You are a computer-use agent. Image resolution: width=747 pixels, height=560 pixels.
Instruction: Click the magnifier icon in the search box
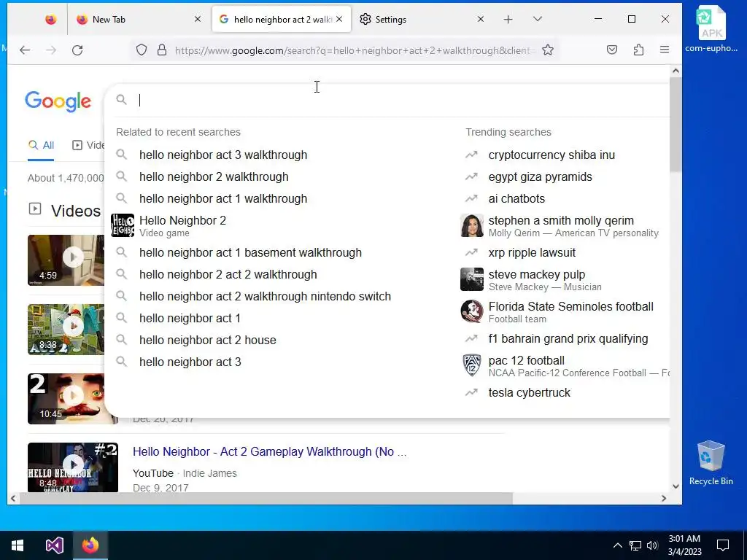click(122, 99)
